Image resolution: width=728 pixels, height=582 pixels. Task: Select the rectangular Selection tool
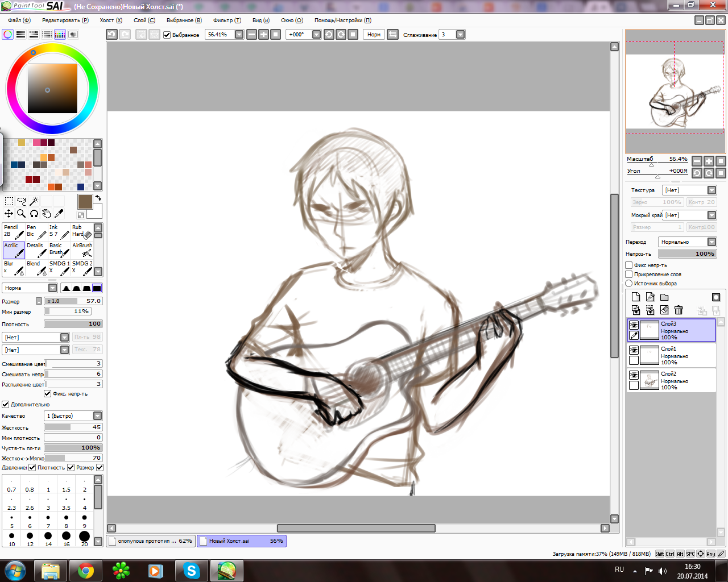(9, 201)
